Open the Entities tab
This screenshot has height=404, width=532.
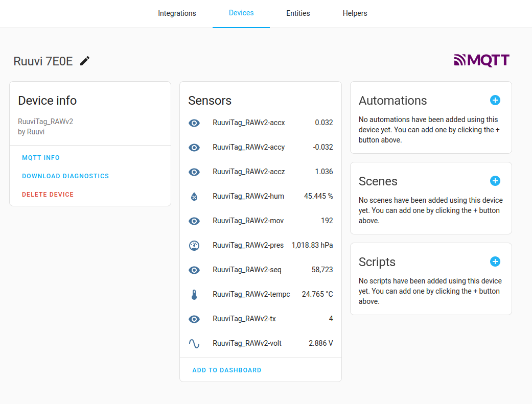298,13
